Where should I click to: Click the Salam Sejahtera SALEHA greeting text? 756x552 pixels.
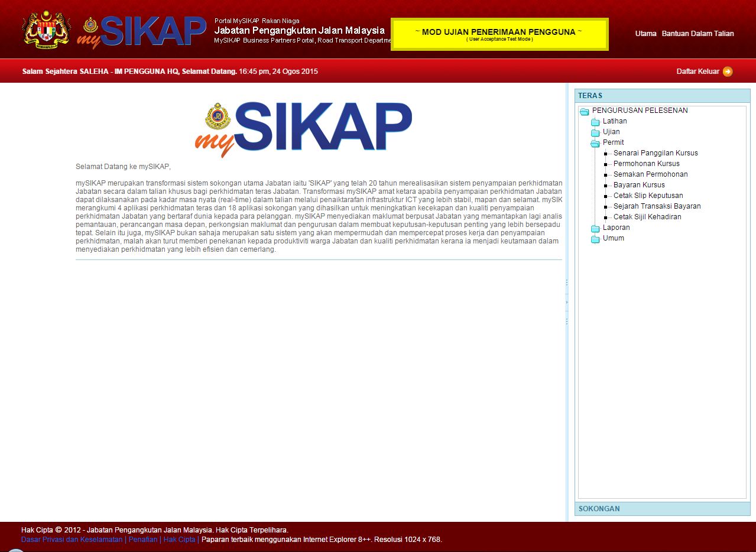click(x=129, y=72)
